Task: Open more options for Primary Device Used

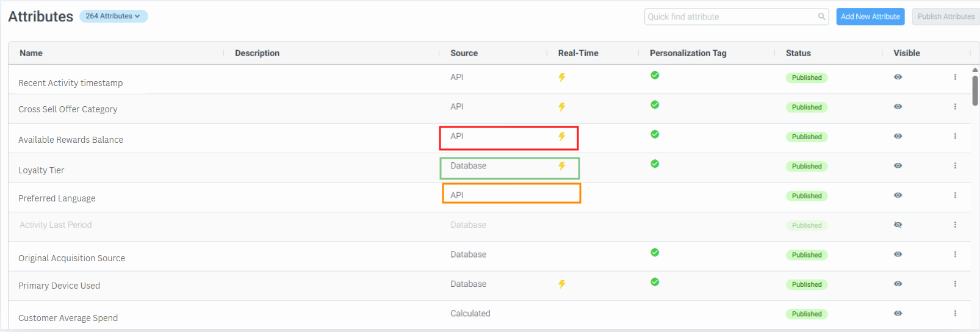Action: [x=955, y=284]
